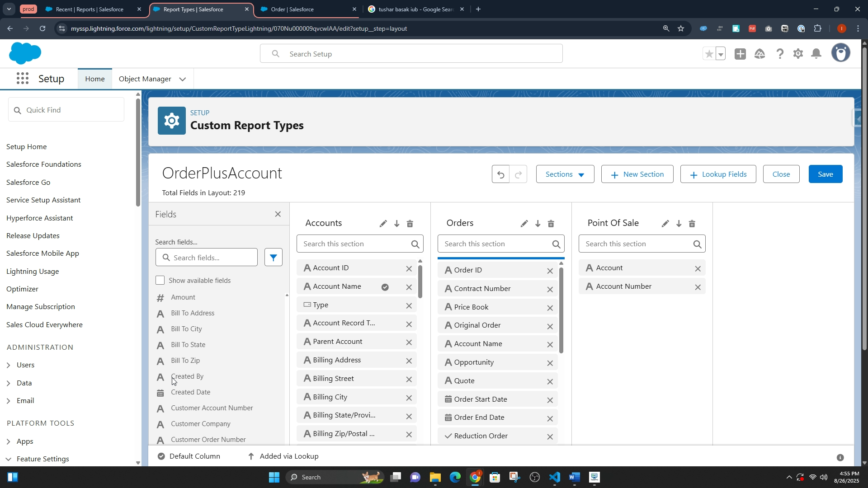
Task: Expand the Users tree item
Action: pos(8,365)
